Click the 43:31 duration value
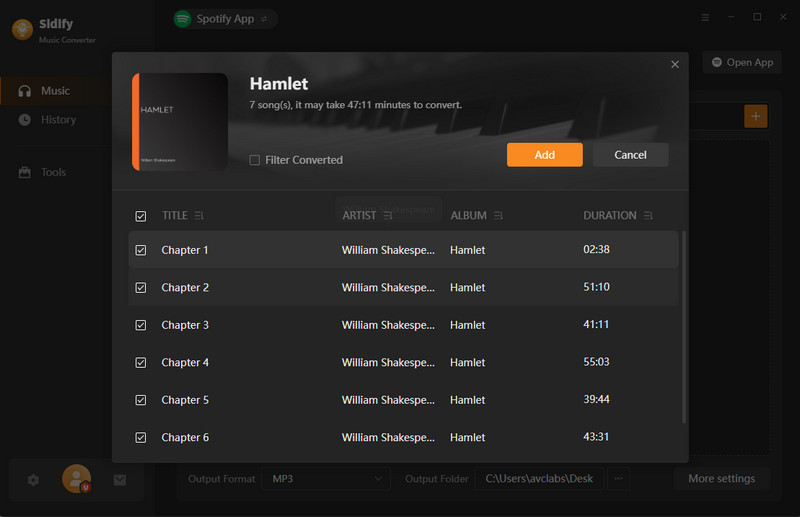 pos(596,437)
